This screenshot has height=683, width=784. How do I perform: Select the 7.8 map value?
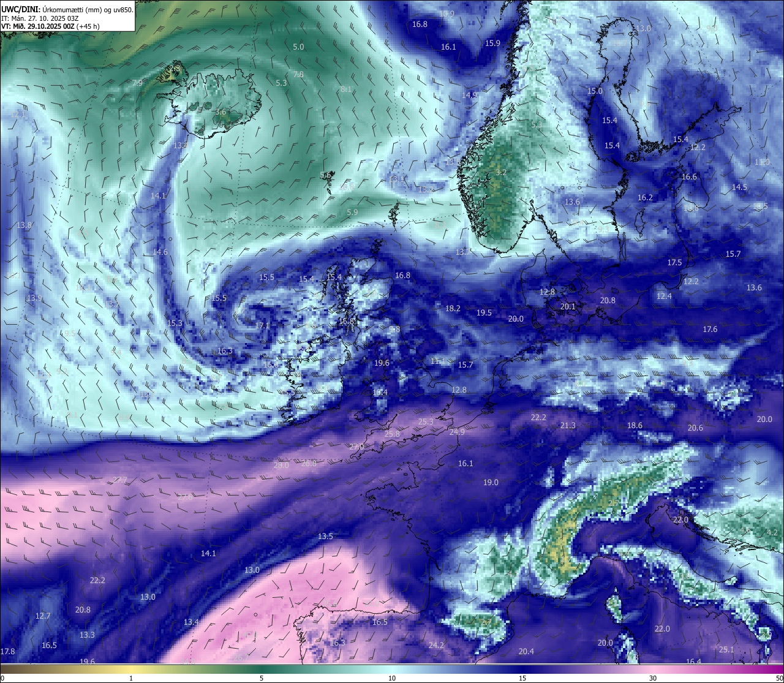pos(298,74)
